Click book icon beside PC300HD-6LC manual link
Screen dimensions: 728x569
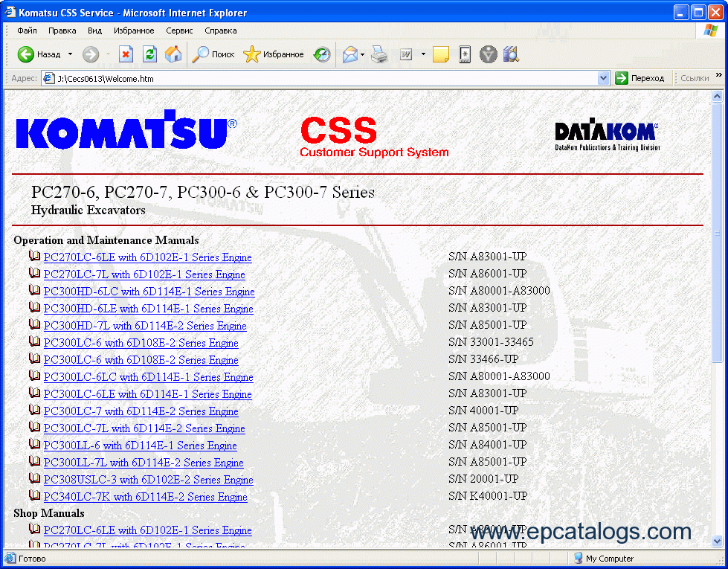click(34, 290)
